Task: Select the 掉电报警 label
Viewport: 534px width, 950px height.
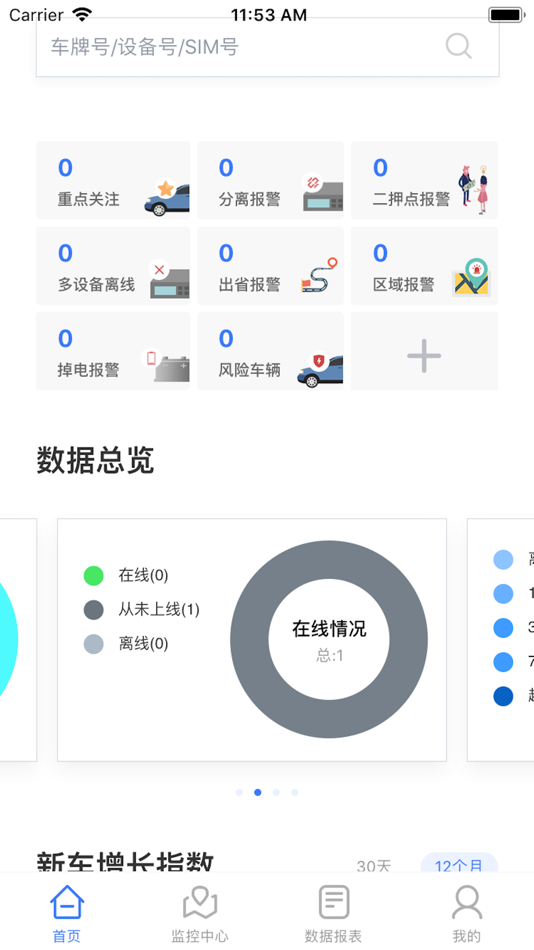Action: [88, 370]
